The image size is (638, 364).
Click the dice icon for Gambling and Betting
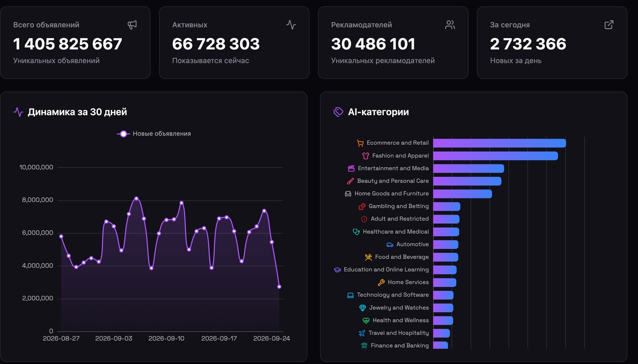coord(362,206)
